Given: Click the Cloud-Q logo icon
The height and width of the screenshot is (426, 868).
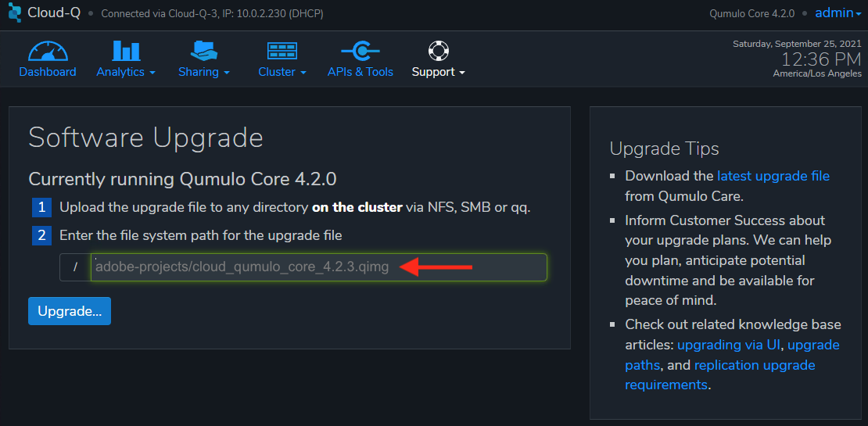Looking at the screenshot, I should [x=14, y=13].
